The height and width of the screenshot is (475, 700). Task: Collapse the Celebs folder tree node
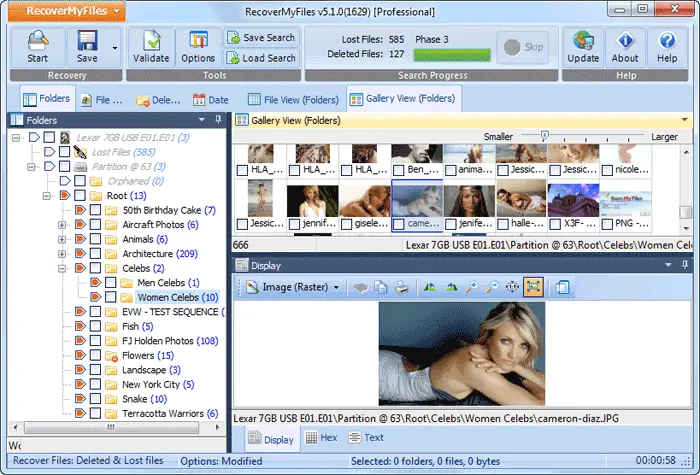pos(61,269)
